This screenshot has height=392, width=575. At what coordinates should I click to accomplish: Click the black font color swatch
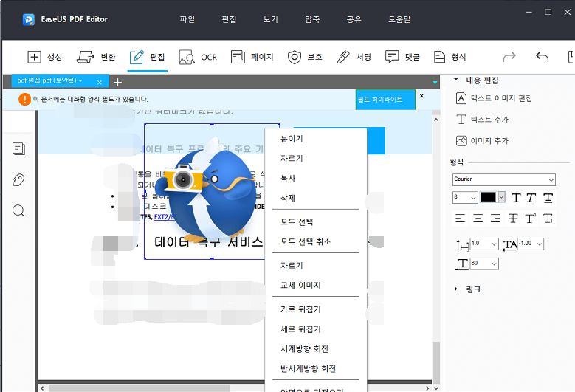tap(488, 197)
